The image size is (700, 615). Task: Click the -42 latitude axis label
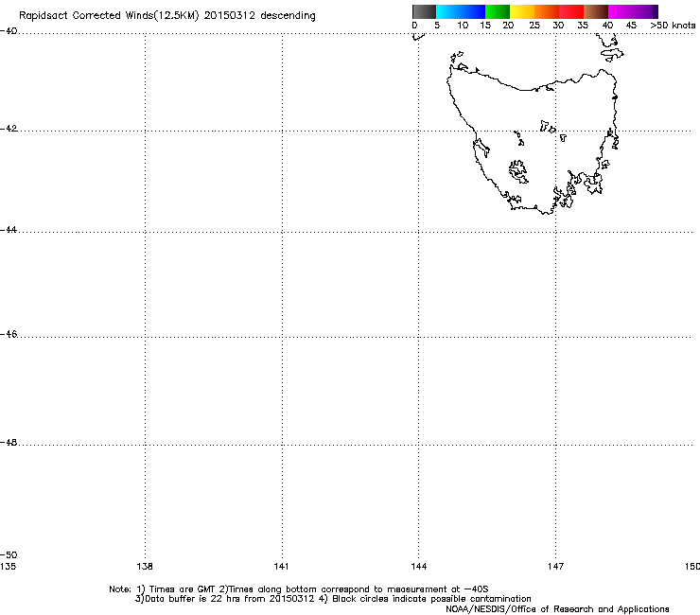tap(9, 128)
